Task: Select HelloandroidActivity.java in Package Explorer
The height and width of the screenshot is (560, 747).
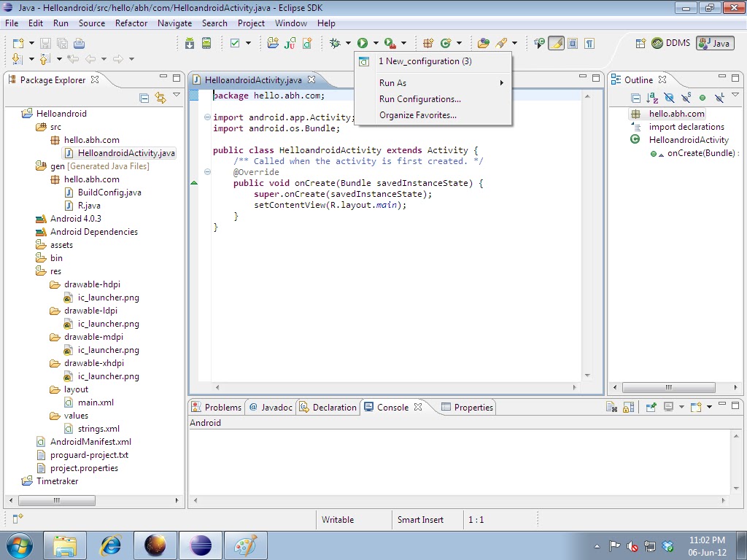Action: pyautogui.click(x=120, y=153)
